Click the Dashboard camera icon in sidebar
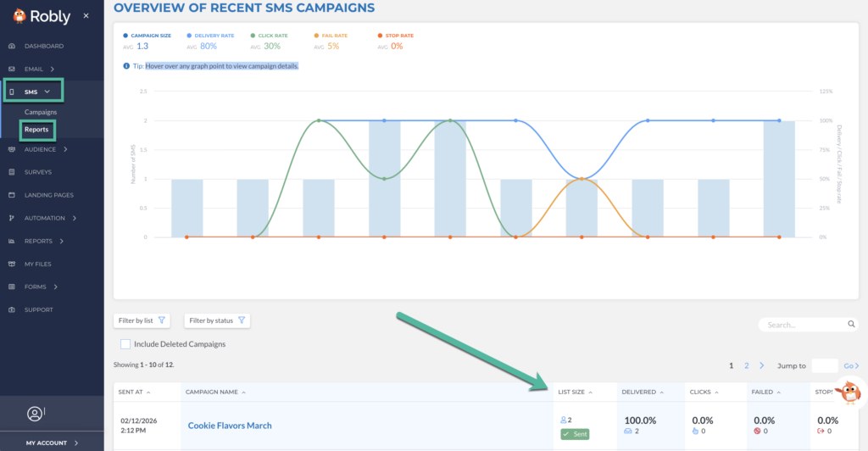The width and height of the screenshot is (868, 451). [x=12, y=46]
